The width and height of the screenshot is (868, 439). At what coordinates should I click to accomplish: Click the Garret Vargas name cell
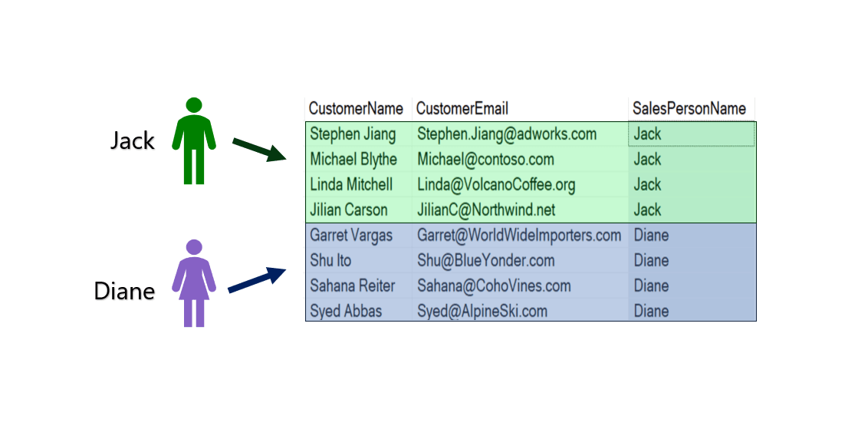click(x=359, y=236)
